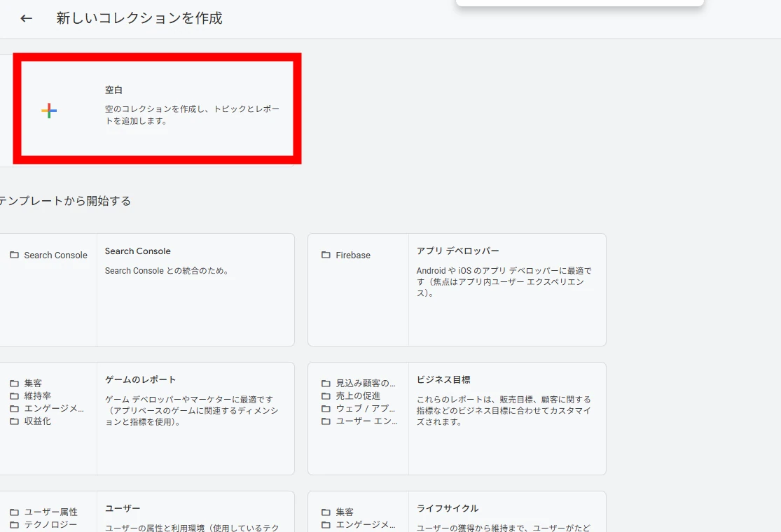Screen dimensions: 781x532
Task: Click the back arrow icon
Action: 27,19
